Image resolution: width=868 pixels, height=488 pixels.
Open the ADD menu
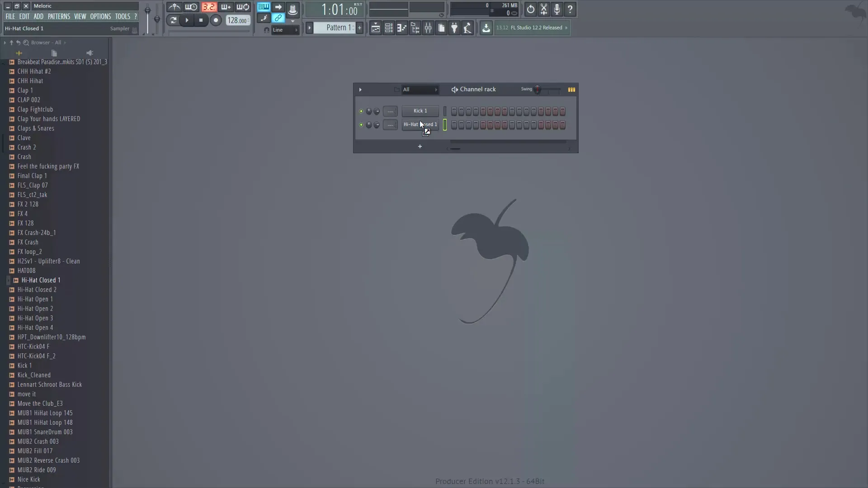[38, 16]
